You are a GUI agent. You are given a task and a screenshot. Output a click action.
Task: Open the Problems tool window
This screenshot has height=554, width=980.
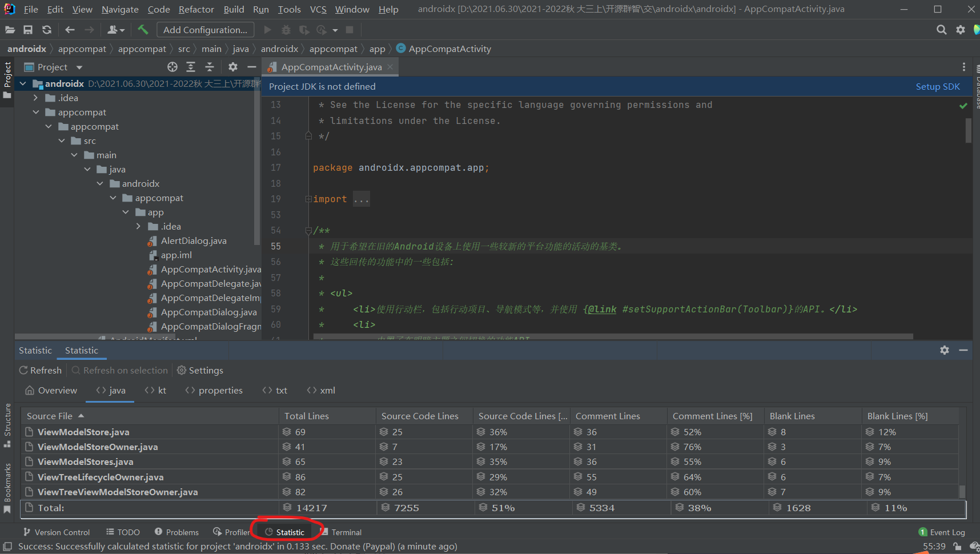(176, 532)
